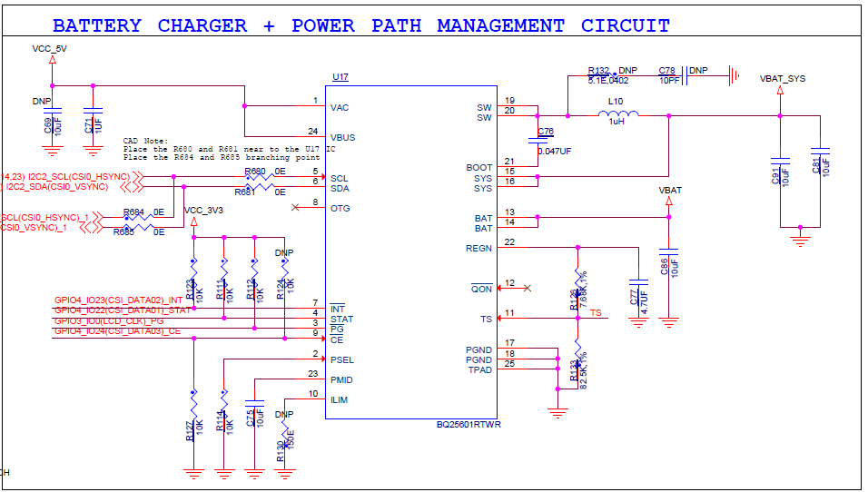Select the ground symbol next to C78
The image size is (868, 492).
(x=735, y=75)
